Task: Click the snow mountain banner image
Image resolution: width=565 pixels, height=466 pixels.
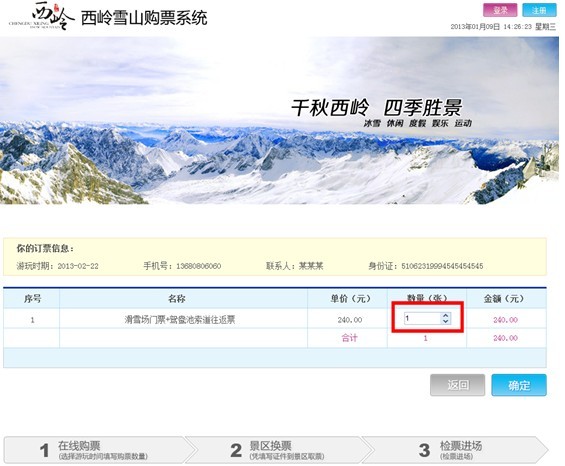Action: (x=280, y=120)
